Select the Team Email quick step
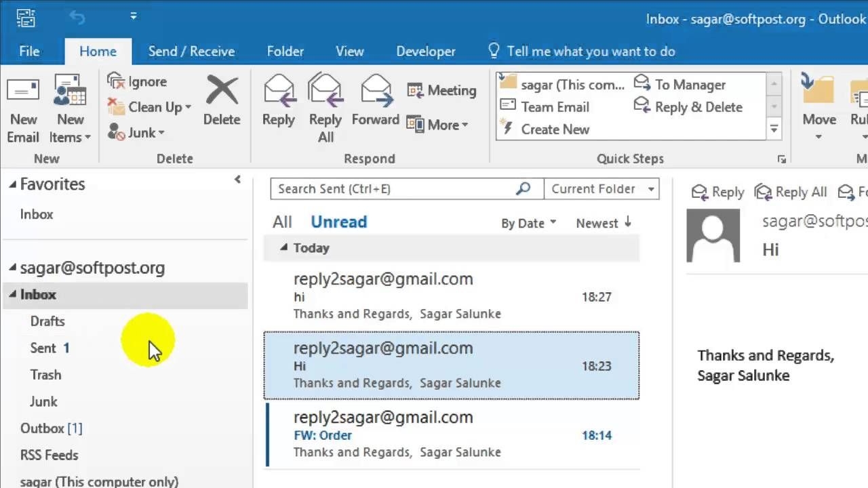The height and width of the screenshot is (488, 868). tap(545, 107)
